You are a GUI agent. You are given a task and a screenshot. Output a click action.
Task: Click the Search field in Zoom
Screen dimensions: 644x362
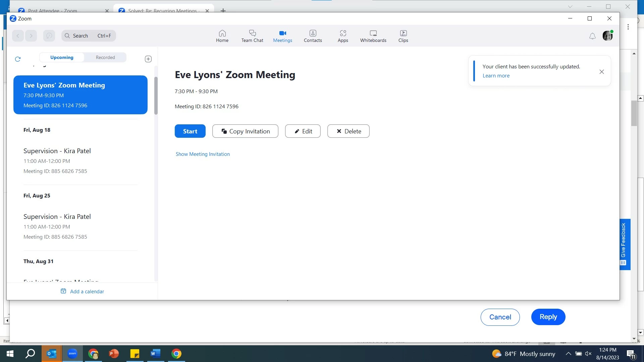(89, 36)
